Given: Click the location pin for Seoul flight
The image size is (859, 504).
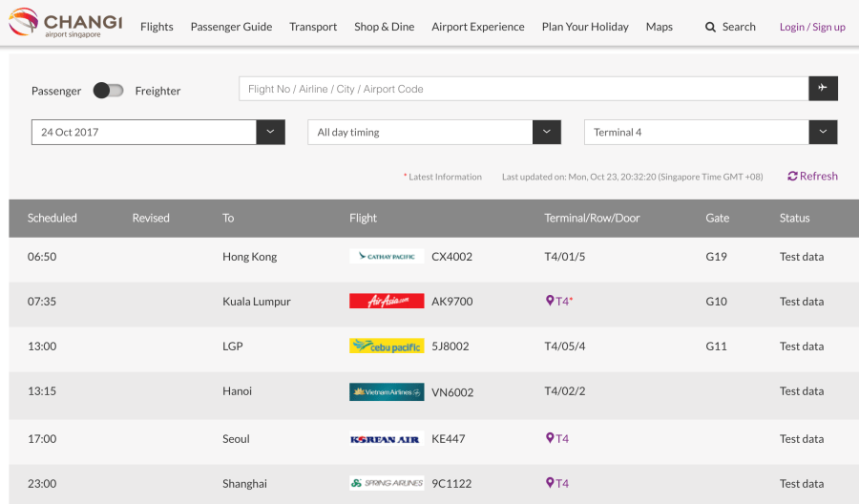Looking at the screenshot, I should [550, 438].
